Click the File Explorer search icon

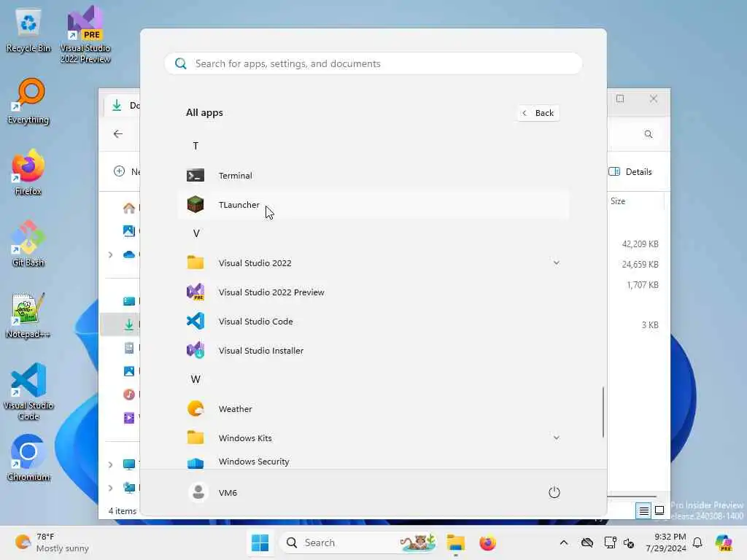(649, 134)
